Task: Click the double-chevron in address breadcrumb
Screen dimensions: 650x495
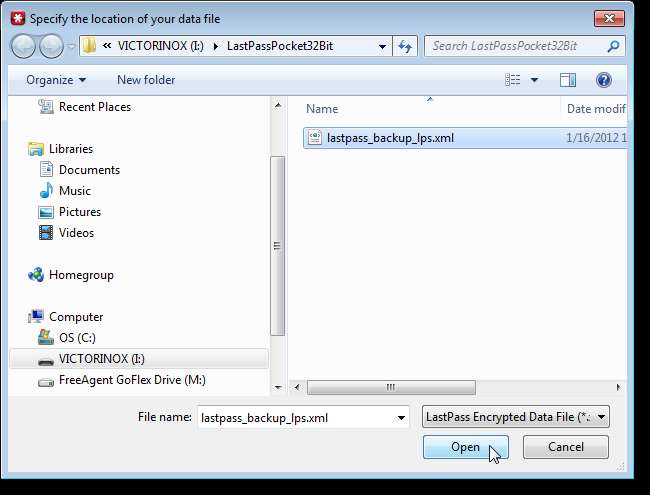Action: tap(107, 46)
